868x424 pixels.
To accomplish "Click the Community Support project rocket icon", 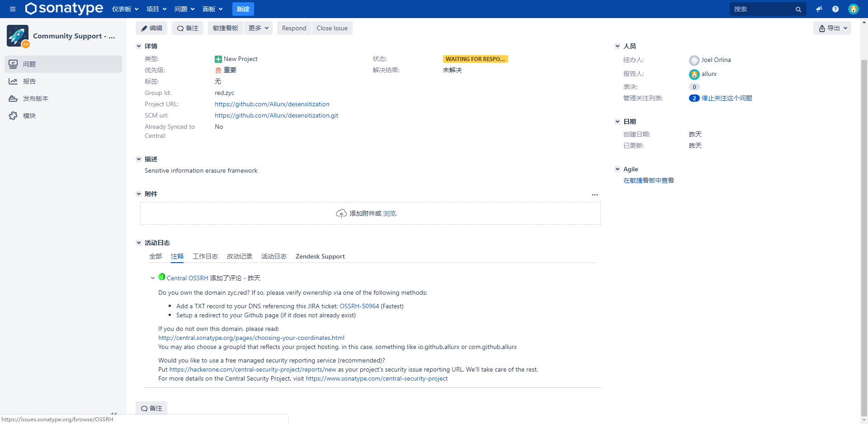I will point(18,36).
